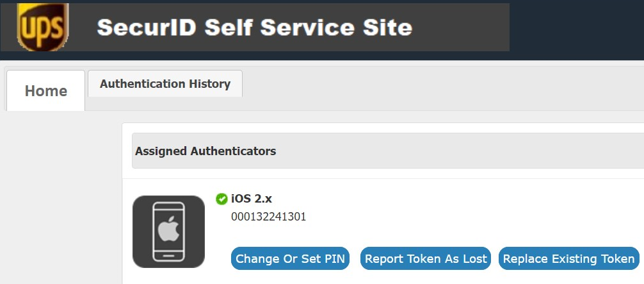Click the Change Or Set PIN button
Screen dimensions: 644x284
pos(290,258)
